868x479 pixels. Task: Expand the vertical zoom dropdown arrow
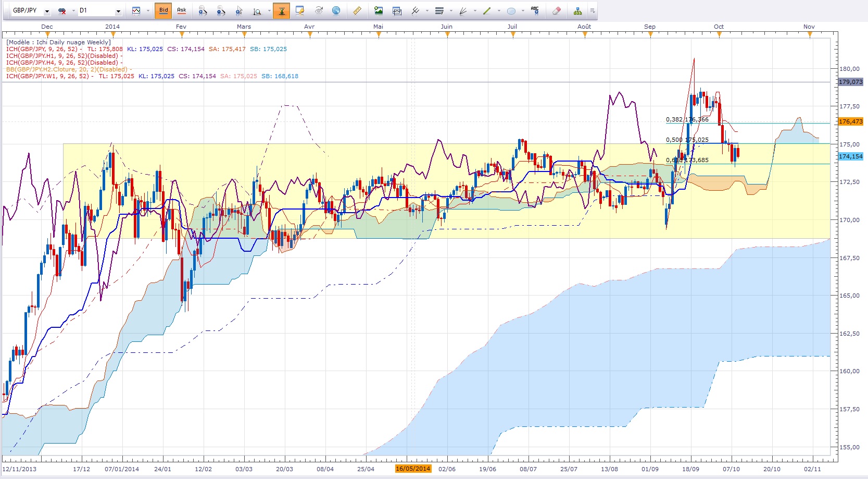pyautogui.click(x=269, y=11)
